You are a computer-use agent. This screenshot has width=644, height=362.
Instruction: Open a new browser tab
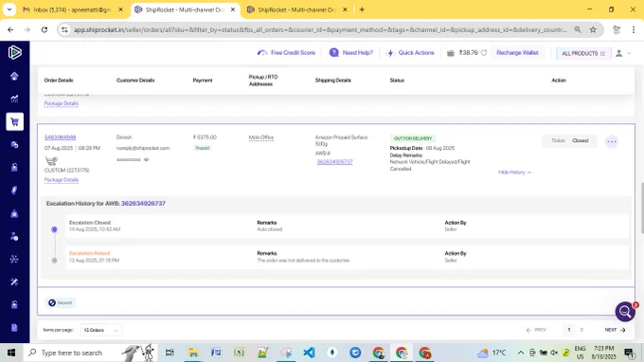(362, 9)
